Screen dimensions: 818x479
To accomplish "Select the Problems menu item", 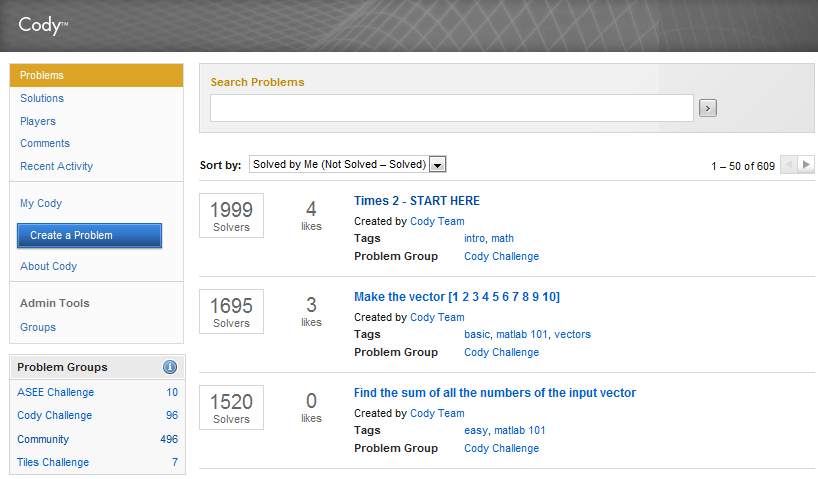I will tap(42, 75).
